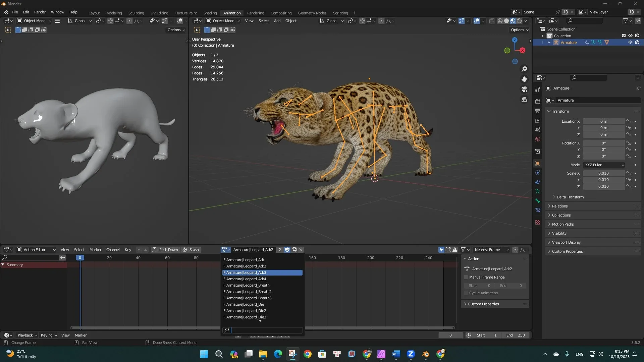Open the Output properties tab
The image size is (644, 362).
click(x=538, y=111)
